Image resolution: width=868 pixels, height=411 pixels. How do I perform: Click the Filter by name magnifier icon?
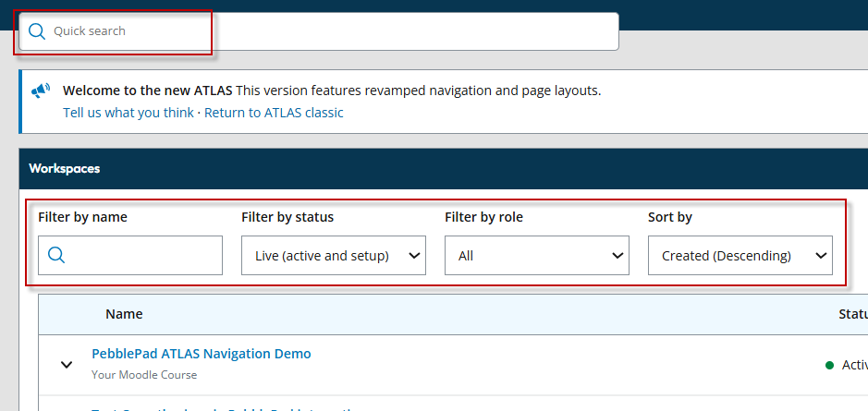(56, 255)
